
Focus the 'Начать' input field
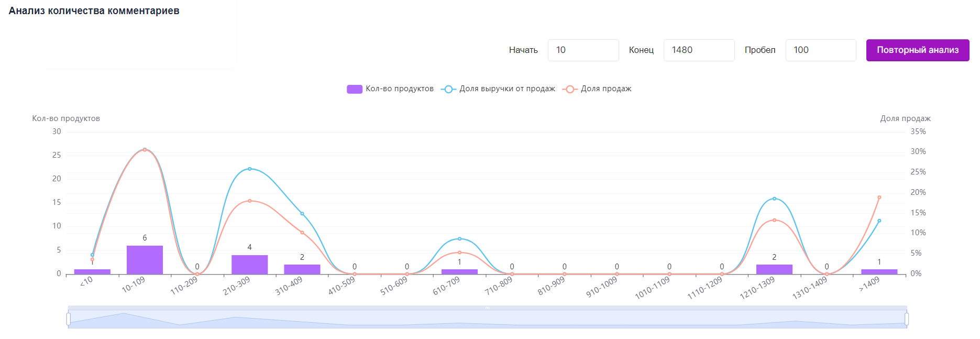pyautogui.click(x=583, y=50)
